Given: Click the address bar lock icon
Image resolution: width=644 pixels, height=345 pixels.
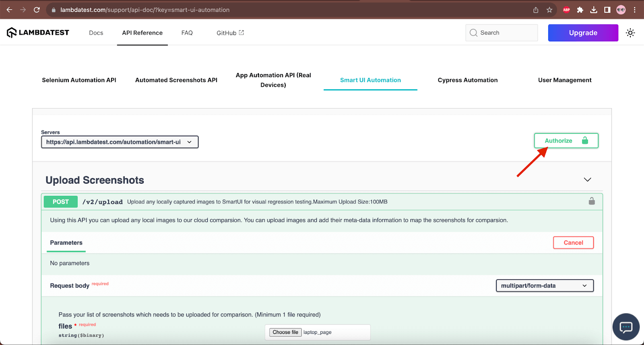Looking at the screenshot, I should (54, 10).
